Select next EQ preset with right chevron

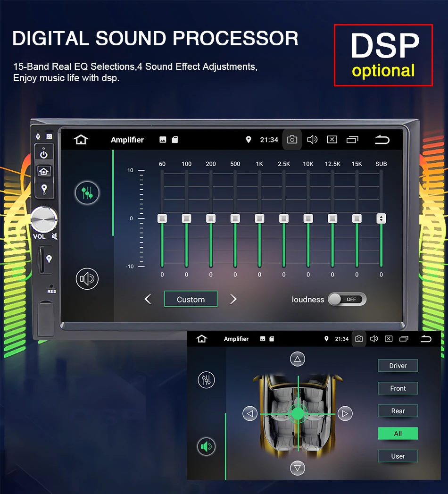pos(233,299)
